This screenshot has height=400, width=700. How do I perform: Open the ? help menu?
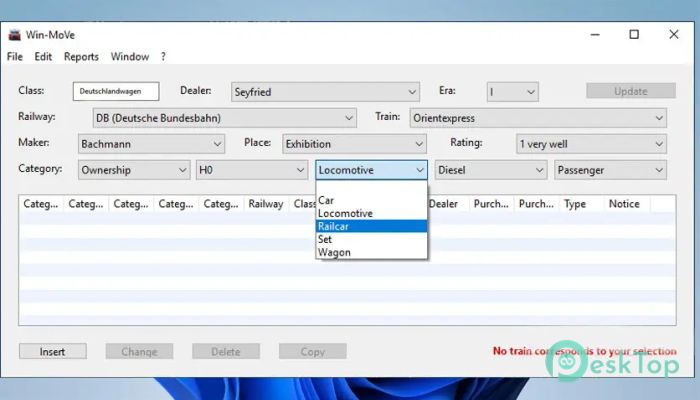163,57
